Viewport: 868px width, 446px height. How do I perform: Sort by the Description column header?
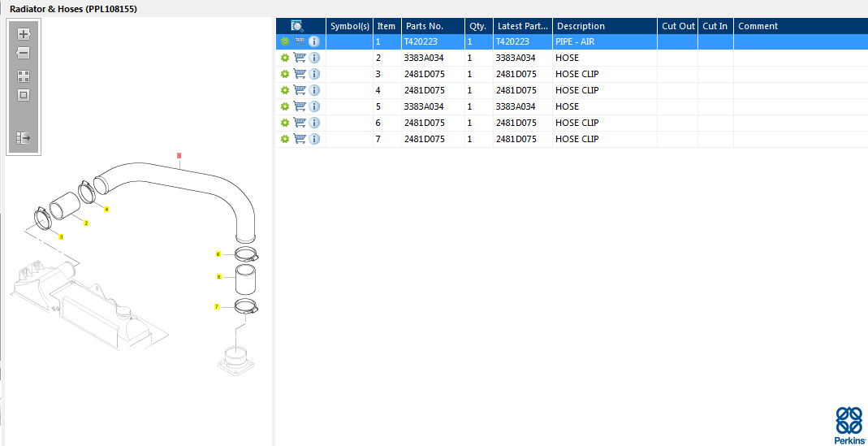pos(605,26)
